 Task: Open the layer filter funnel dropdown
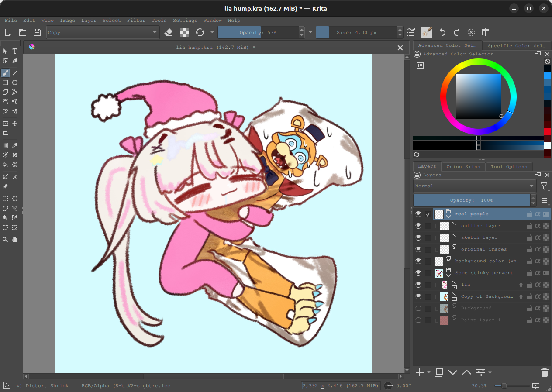point(545,186)
